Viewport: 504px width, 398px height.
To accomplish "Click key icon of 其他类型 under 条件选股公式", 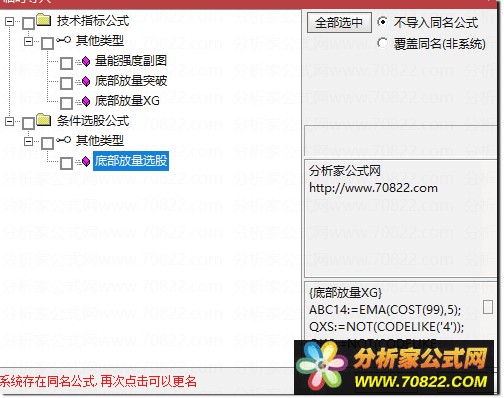I will point(63,140).
